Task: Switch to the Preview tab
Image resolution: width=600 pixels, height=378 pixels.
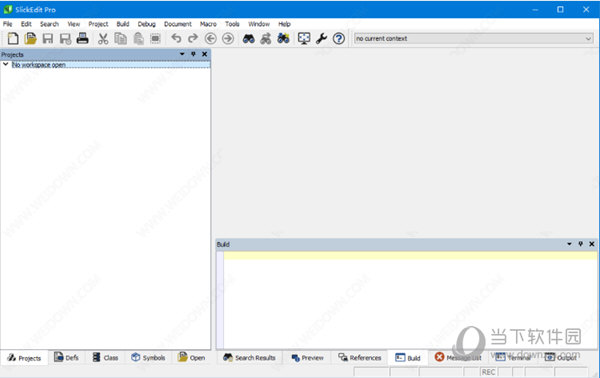Action: (307, 358)
